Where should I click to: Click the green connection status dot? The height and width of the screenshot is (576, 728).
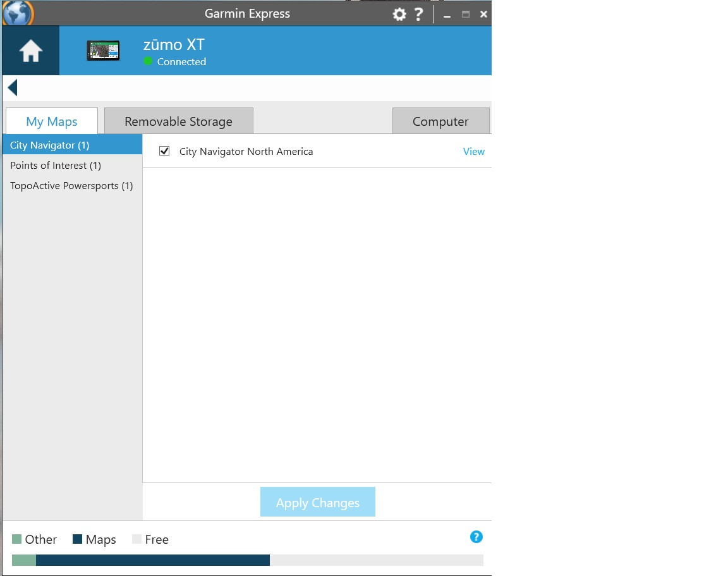point(148,61)
